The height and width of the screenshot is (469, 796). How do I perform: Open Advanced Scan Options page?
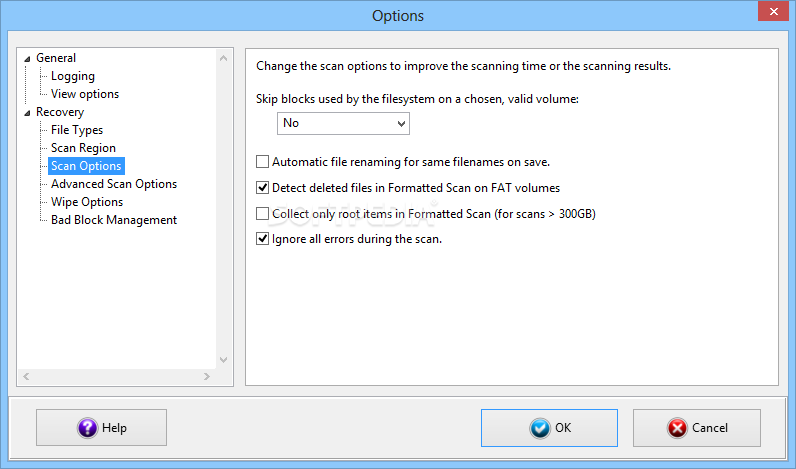[114, 184]
